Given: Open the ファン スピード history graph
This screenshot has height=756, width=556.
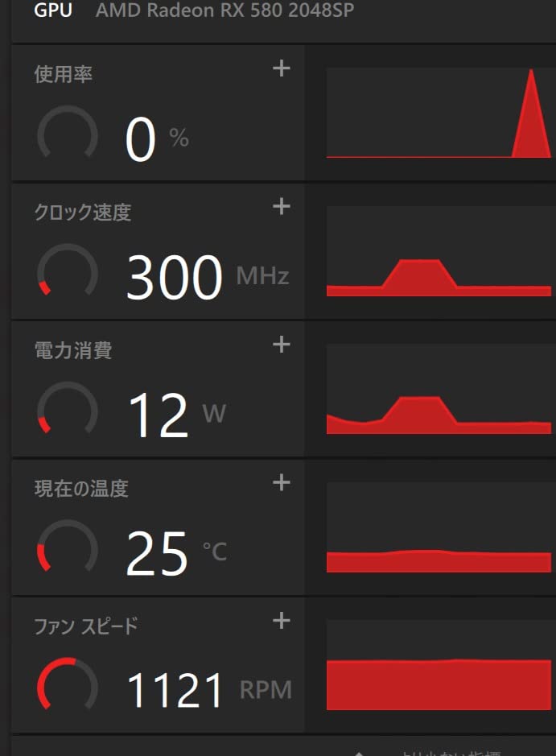Looking at the screenshot, I should coord(439,665).
